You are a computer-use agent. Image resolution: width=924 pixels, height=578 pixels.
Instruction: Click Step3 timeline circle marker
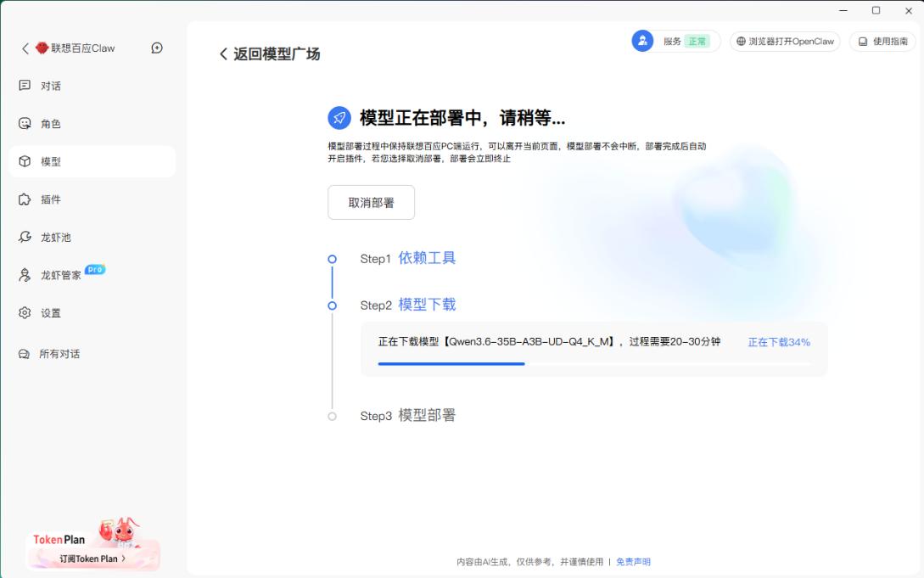(333, 417)
